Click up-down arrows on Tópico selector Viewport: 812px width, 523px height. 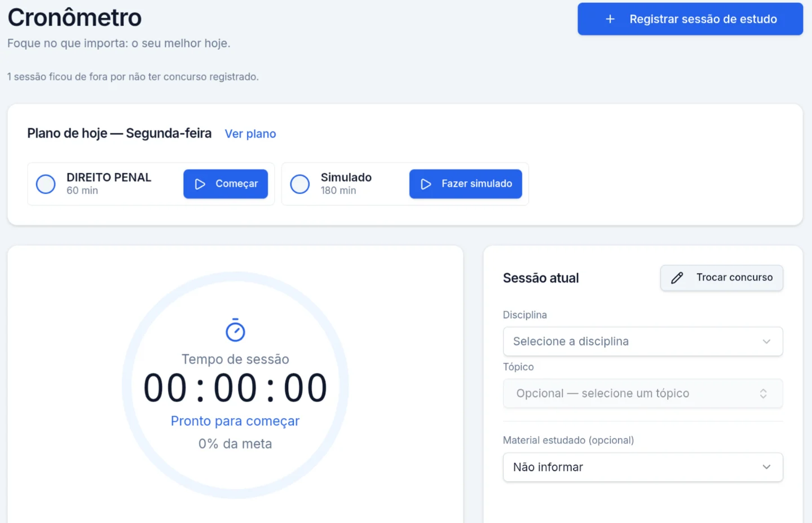tap(764, 393)
